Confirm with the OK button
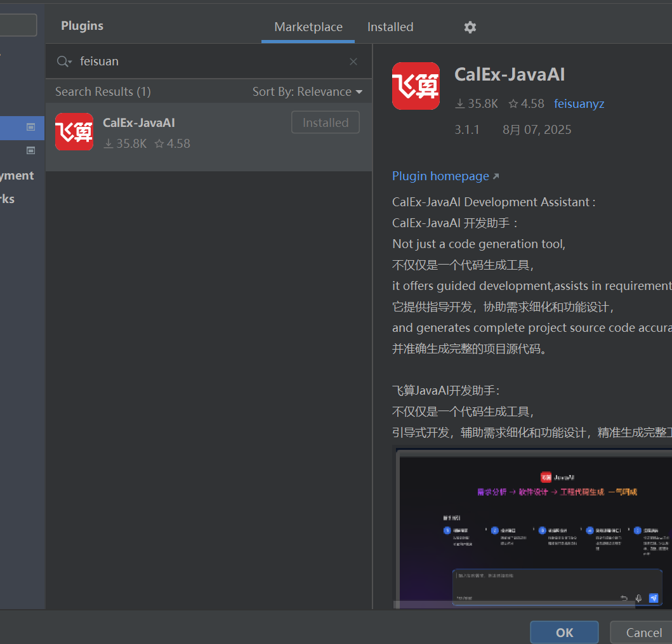 (x=564, y=633)
